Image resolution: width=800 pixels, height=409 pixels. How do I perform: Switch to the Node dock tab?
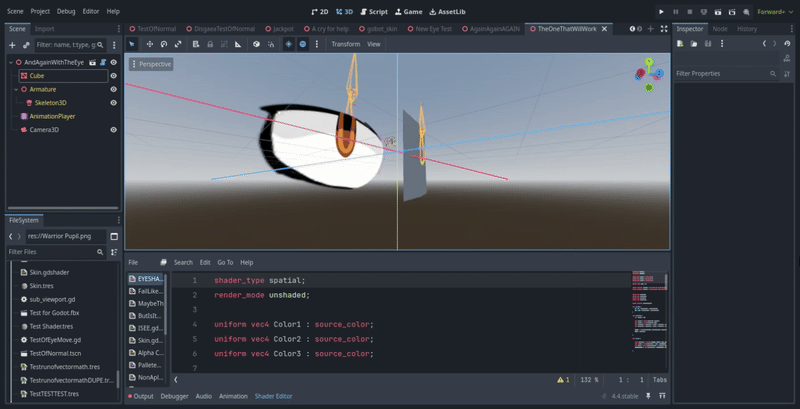coord(720,29)
